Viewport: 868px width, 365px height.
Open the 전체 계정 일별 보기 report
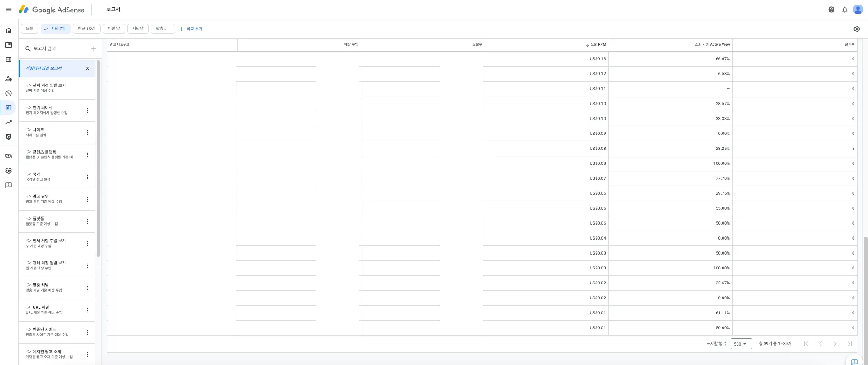tap(57, 88)
